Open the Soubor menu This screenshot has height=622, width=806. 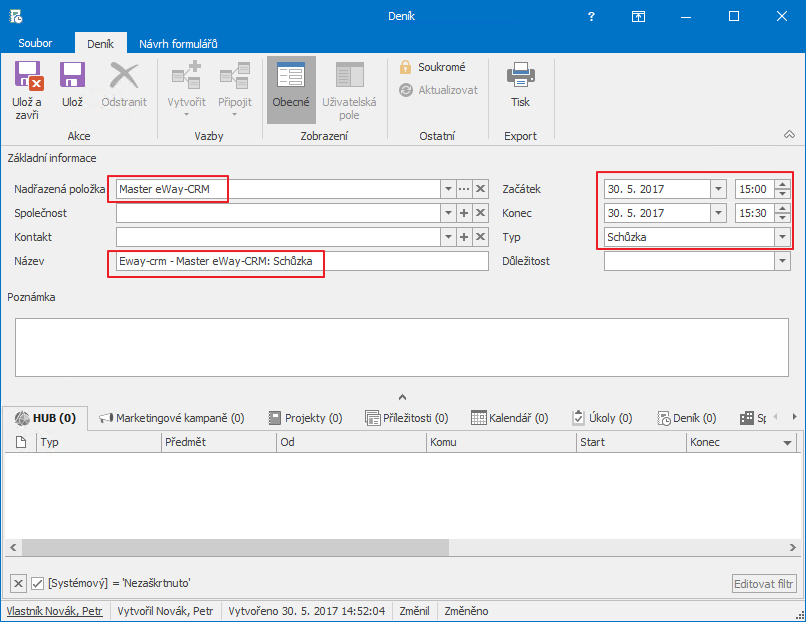coord(35,43)
